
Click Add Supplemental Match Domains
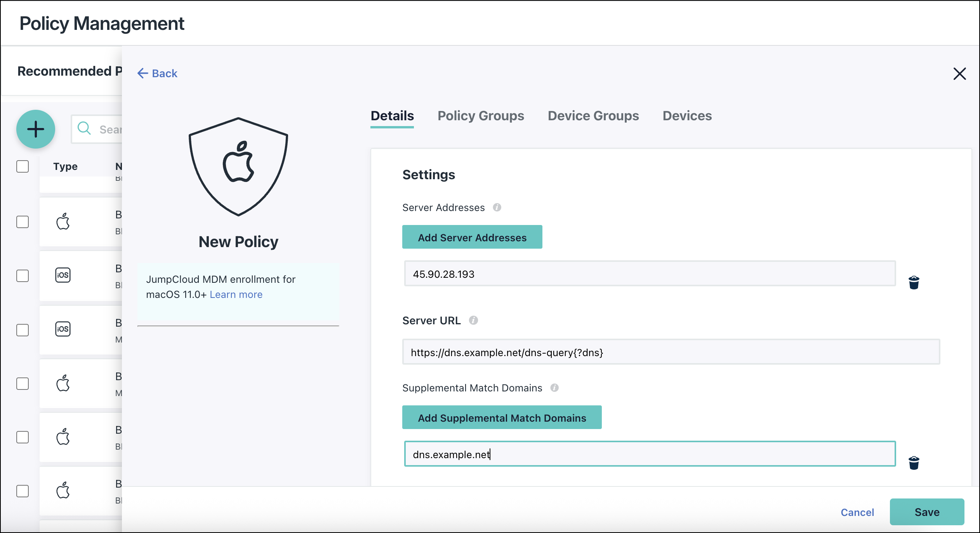[x=502, y=418]
